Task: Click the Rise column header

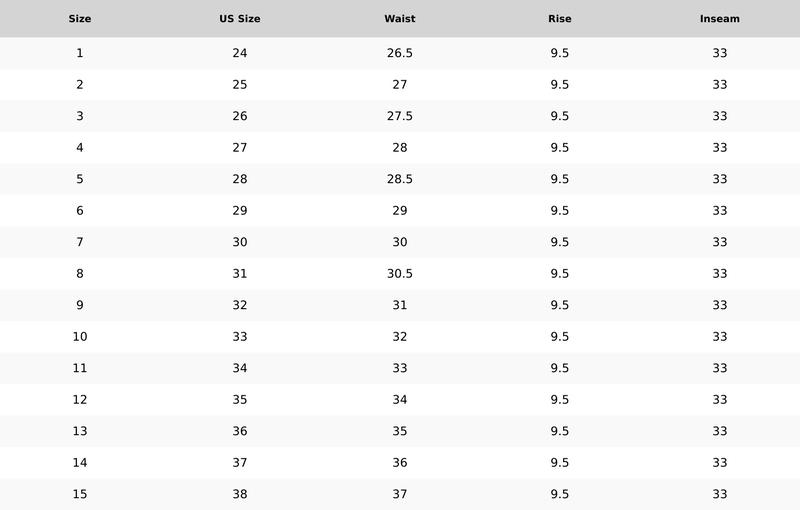Action: click(560, 19)
